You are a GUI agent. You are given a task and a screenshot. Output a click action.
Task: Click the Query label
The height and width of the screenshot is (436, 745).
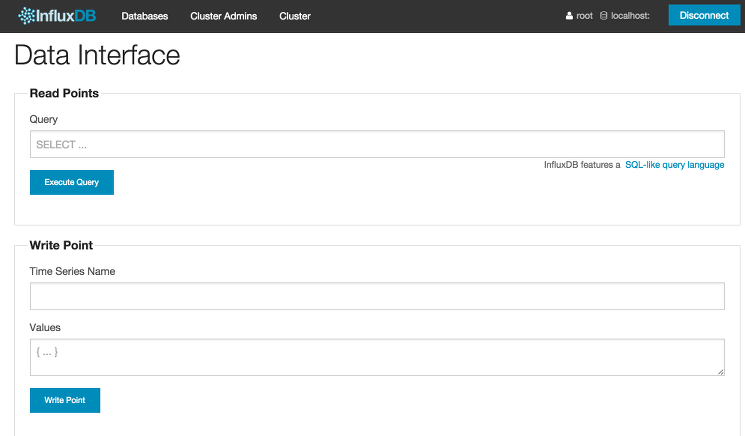point(43,119)
